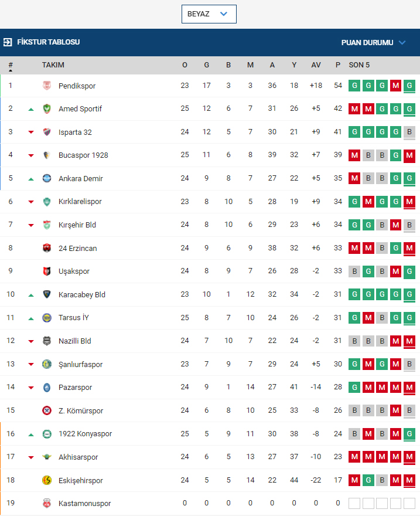Click the Z. Kömürspor club logo
The height and width of the screenshot is (516, 420).
[47, 410]
